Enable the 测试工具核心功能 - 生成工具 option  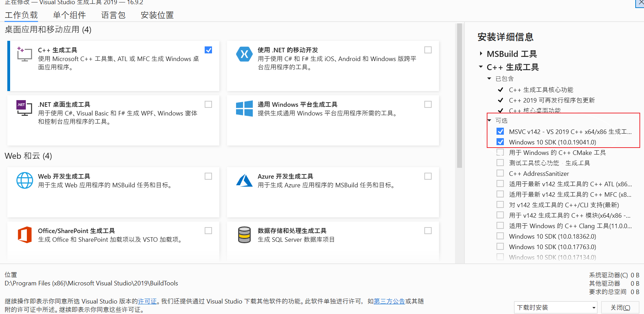point(500,163)
